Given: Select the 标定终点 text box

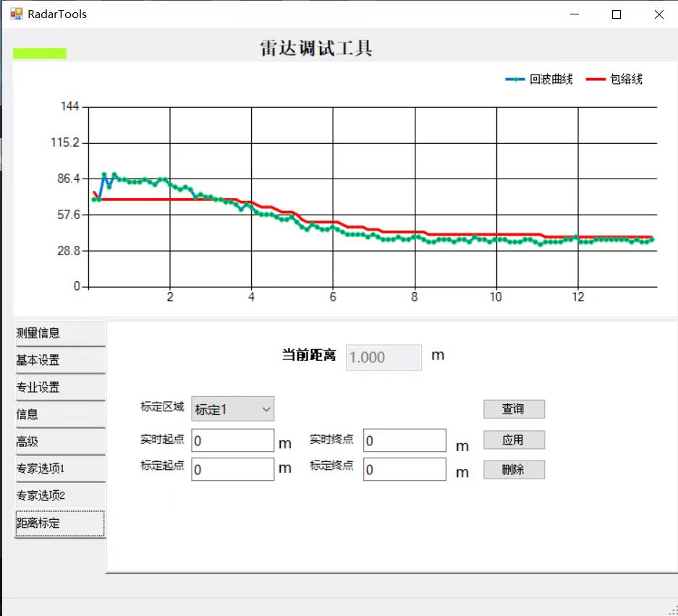Looking at the screenshot, I should 404,469.
